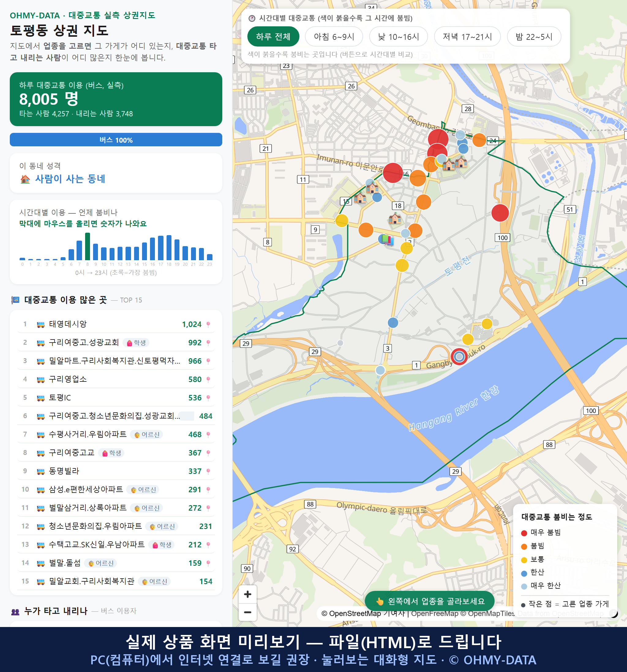627x672 pixels.
Task: Click the 학생 tag on 구리여중고교 row
Action: [111, 453]
